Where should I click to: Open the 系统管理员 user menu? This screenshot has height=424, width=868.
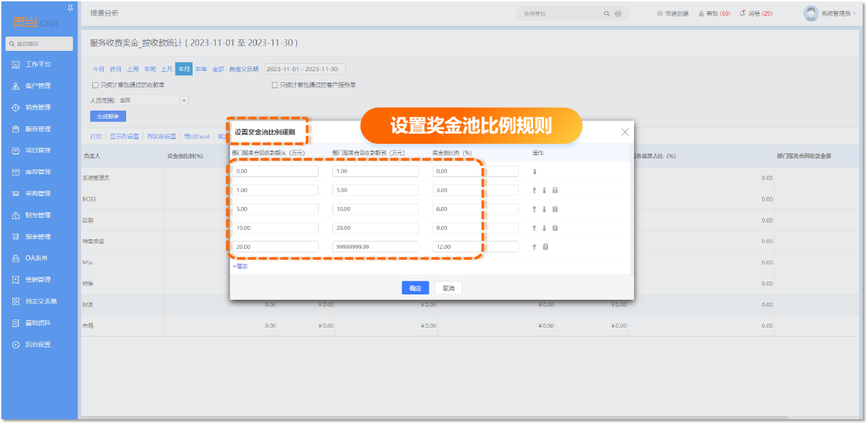tap(829, 14)
